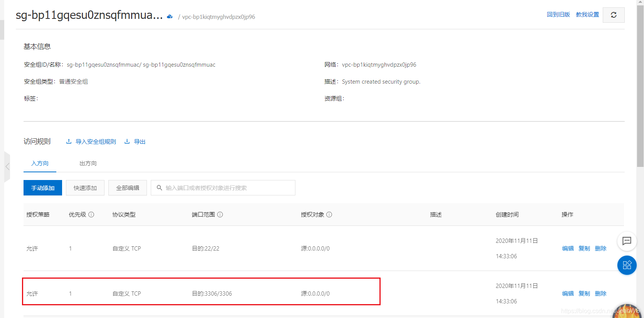The height and width of the screenshot is (318, 644).
Task: Focus the port or authorization search field
Action: (223, 188)
